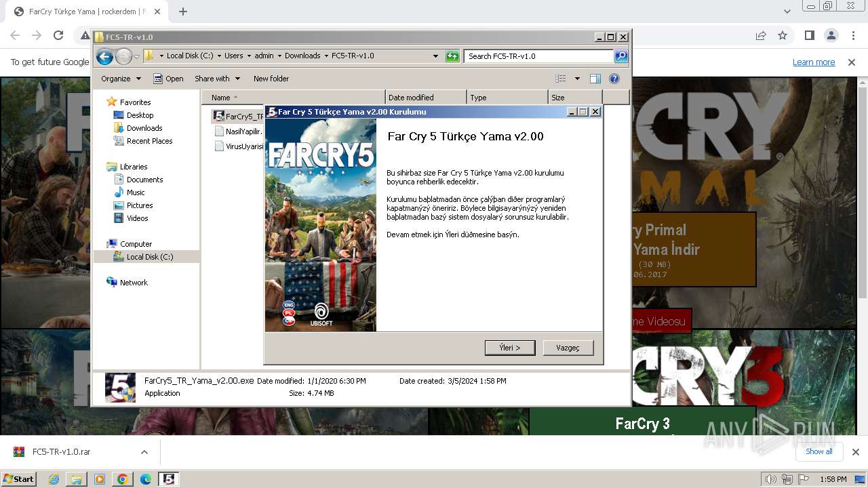Click the search magnifier icon in Explorer

[621, 56]
